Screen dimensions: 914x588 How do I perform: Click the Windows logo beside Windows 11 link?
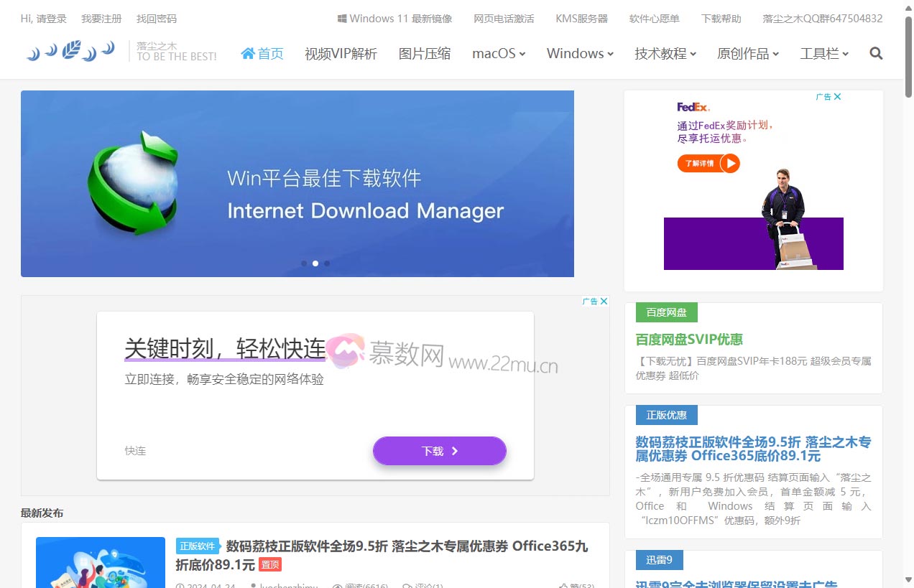click(x=343, y=19)
